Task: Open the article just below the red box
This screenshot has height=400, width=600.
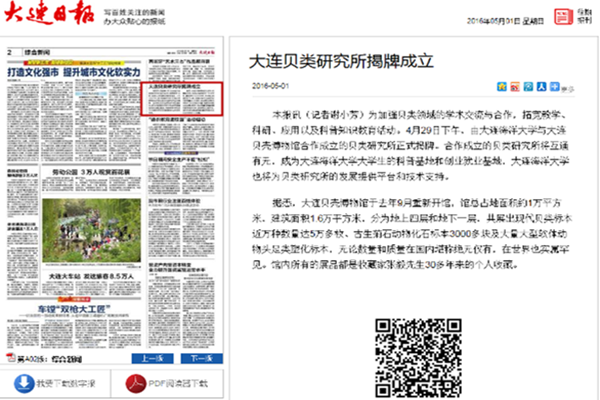Action: click(x=181, y=132)
